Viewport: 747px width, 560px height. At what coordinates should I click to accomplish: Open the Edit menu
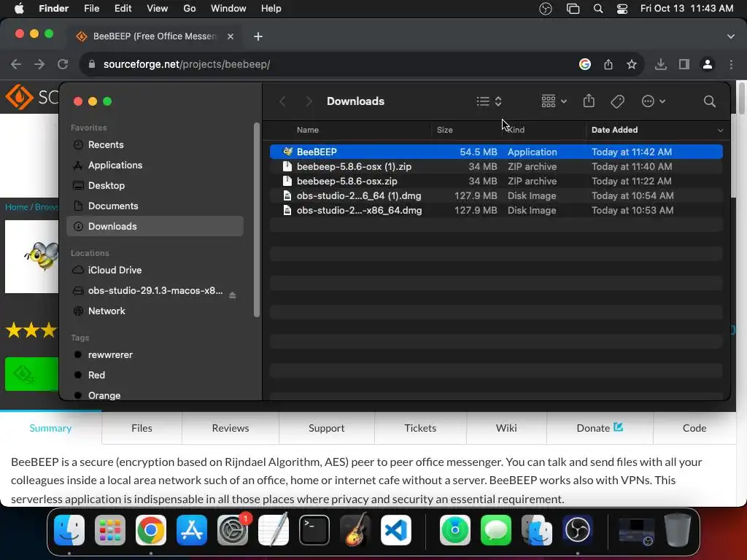pos(123,9)
